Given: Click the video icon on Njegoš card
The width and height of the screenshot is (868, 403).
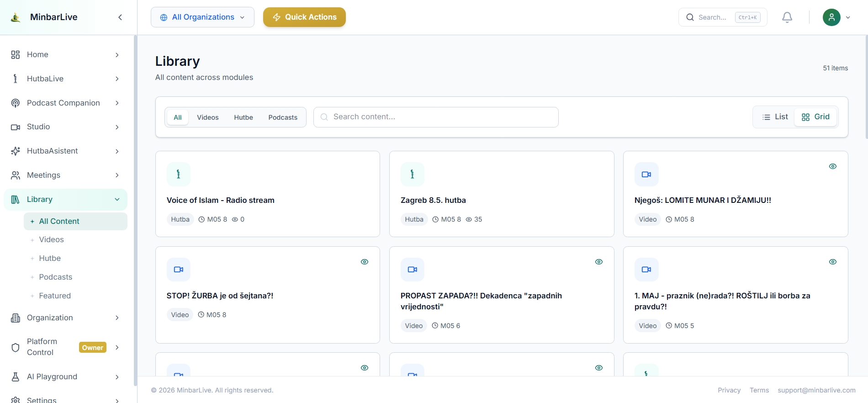Looking at the screenshot, I should (646, 174).
